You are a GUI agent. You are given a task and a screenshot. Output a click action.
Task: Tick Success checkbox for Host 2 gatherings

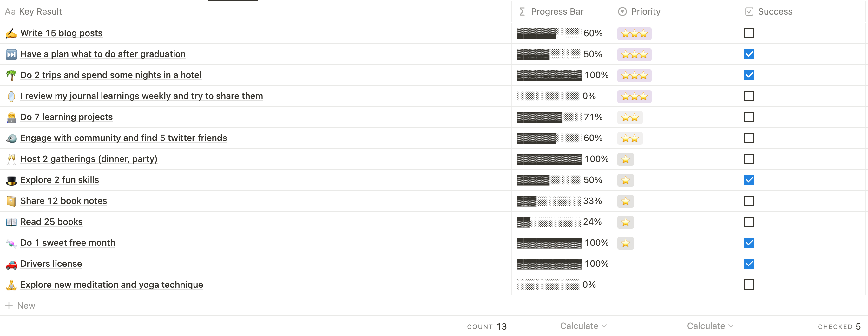(x=749, y=159)
